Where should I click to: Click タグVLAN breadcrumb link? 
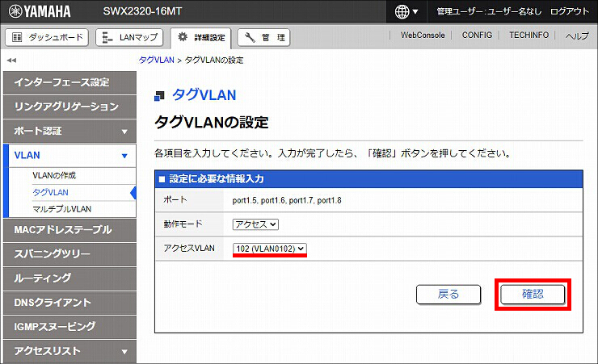pos(156,61)
